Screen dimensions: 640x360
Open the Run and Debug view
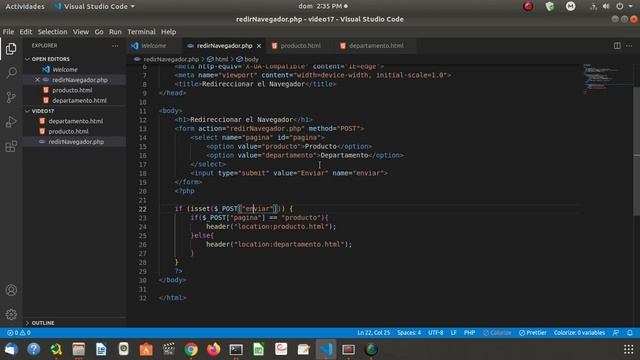click(x=11, y=122)
